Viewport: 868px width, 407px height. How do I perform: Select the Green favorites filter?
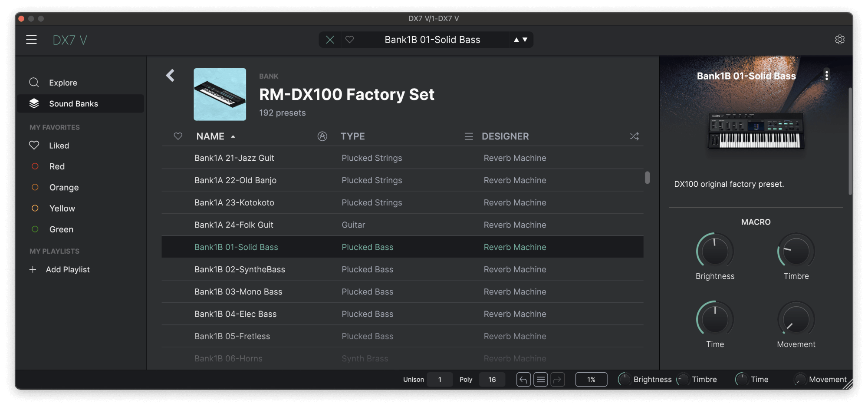pos(61,229)
